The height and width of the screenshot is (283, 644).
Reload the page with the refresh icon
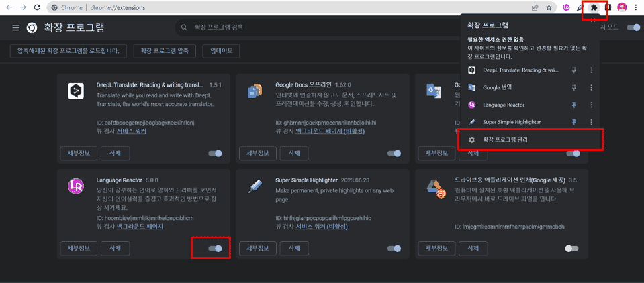pyautogui.click(x=37, y=7)
